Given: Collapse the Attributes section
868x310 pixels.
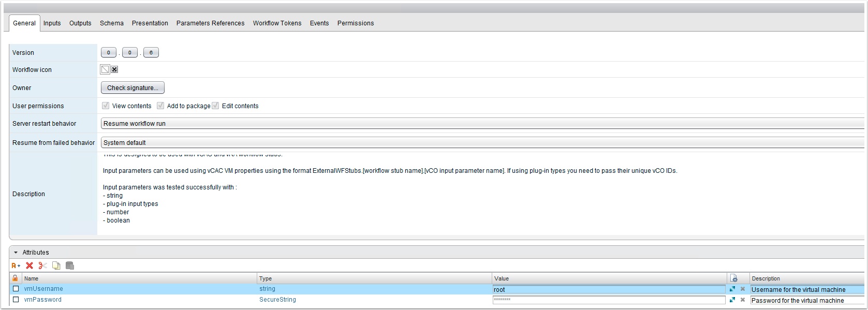Looking at the screenshot, I should (x=16, y=253).
